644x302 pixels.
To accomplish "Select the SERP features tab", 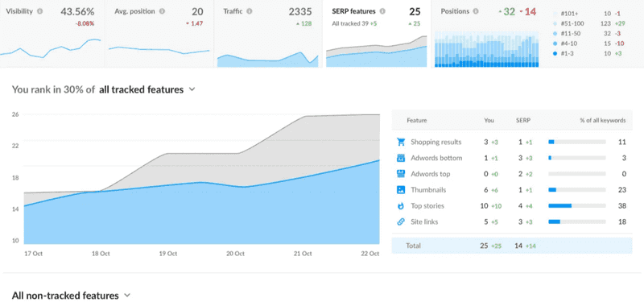I will point(377,34).
